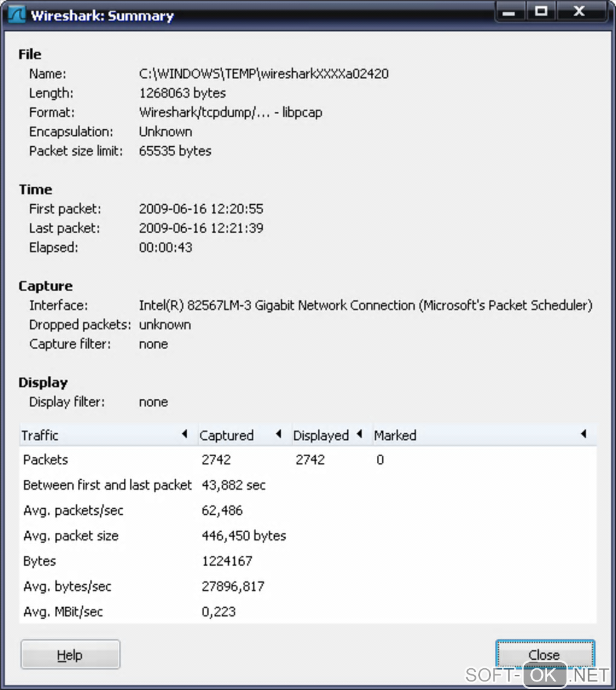Click first packet time 2009-06-16 12:20:55

click(201, 208)
